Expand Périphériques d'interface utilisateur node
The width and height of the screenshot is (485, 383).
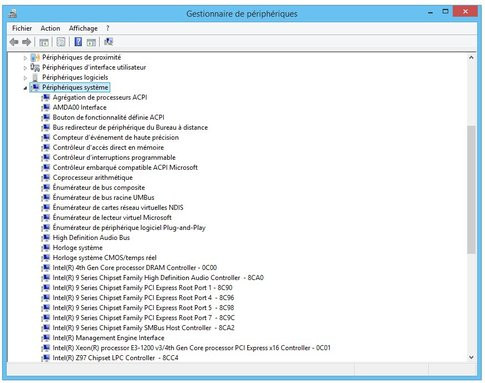click(25, 68)
